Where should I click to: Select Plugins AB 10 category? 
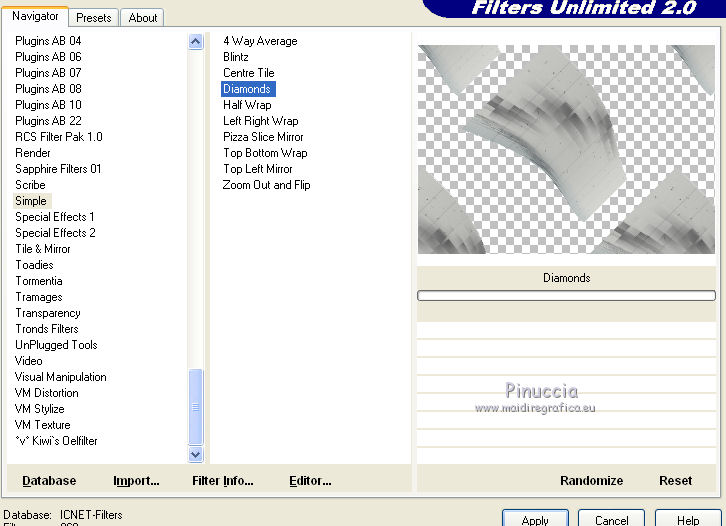point(48,105)
